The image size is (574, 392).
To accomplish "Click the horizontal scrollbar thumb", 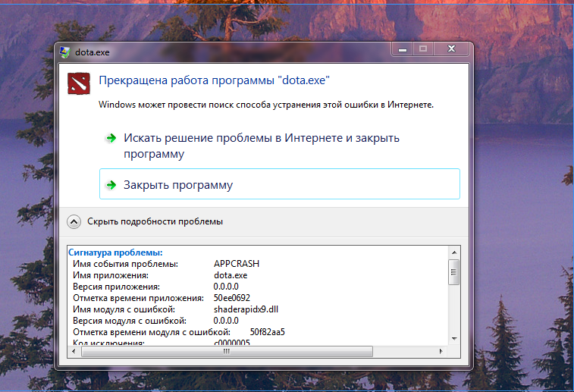I will 227,351.
